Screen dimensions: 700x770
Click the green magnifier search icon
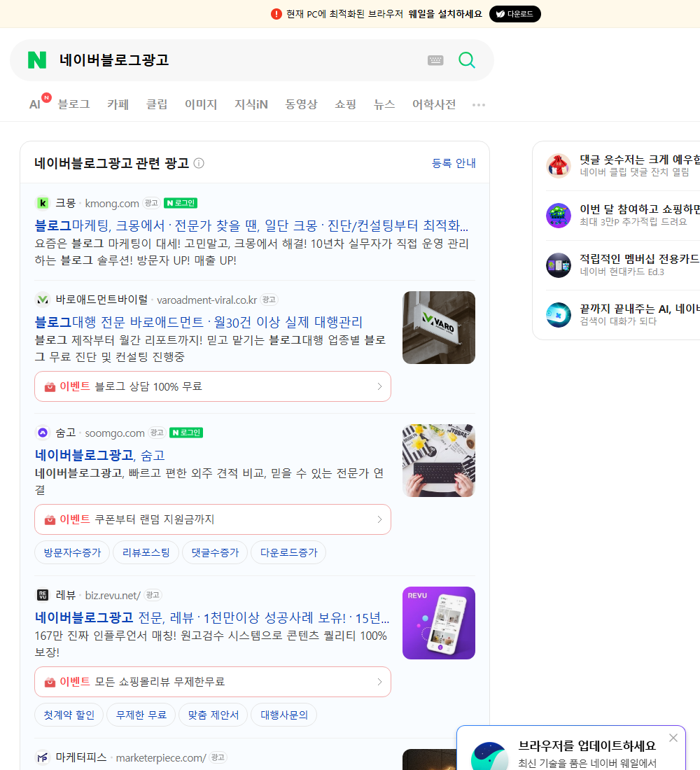click(x=467, y=60)
